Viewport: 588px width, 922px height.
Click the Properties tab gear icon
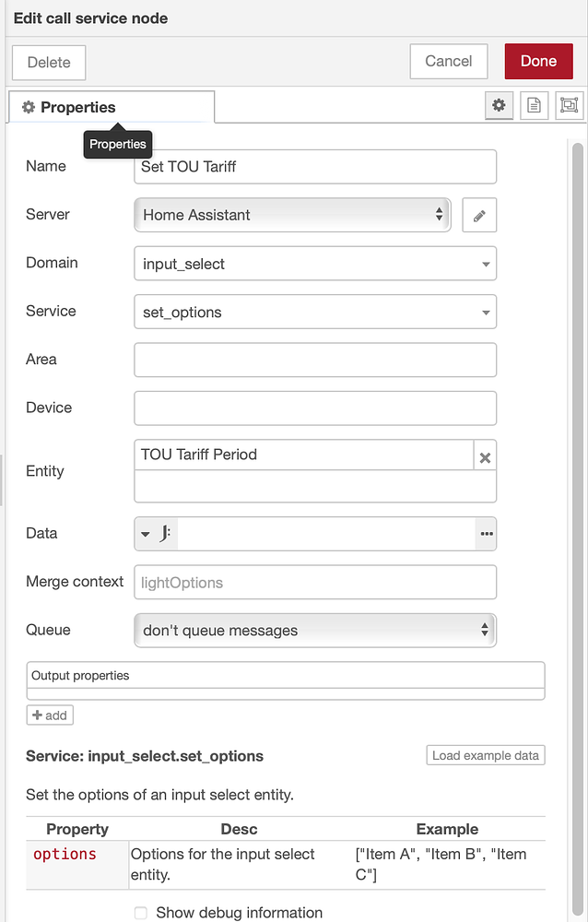point(28,106)
